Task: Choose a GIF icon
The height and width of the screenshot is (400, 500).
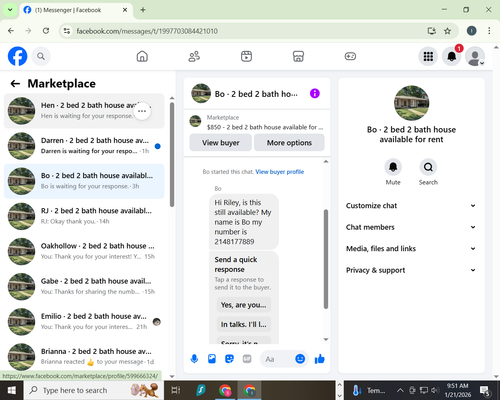Action: coord(247,359)
